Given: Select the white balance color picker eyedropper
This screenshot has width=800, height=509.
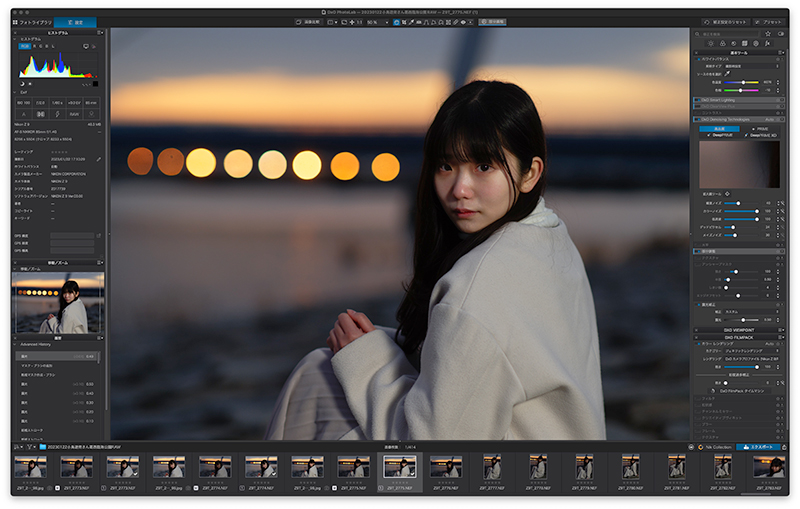Looking at the screenshot, I should (x=727, y=74).
